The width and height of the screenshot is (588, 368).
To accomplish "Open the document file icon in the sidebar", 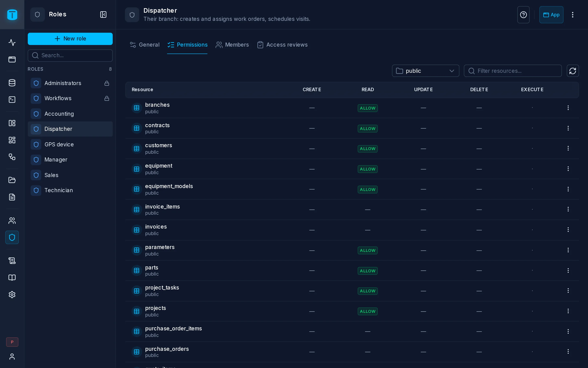I will coord(12,197).
